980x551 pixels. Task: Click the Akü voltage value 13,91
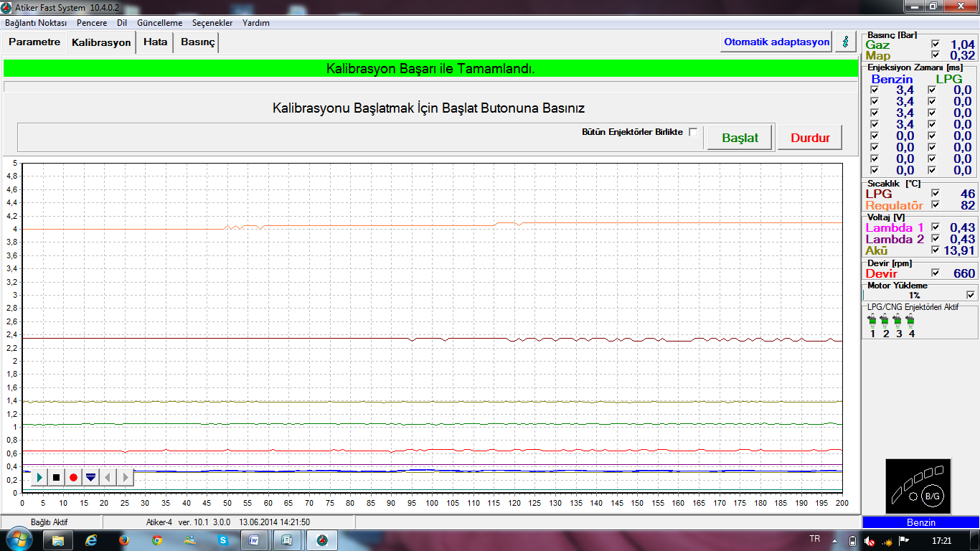tap(958, 250)
